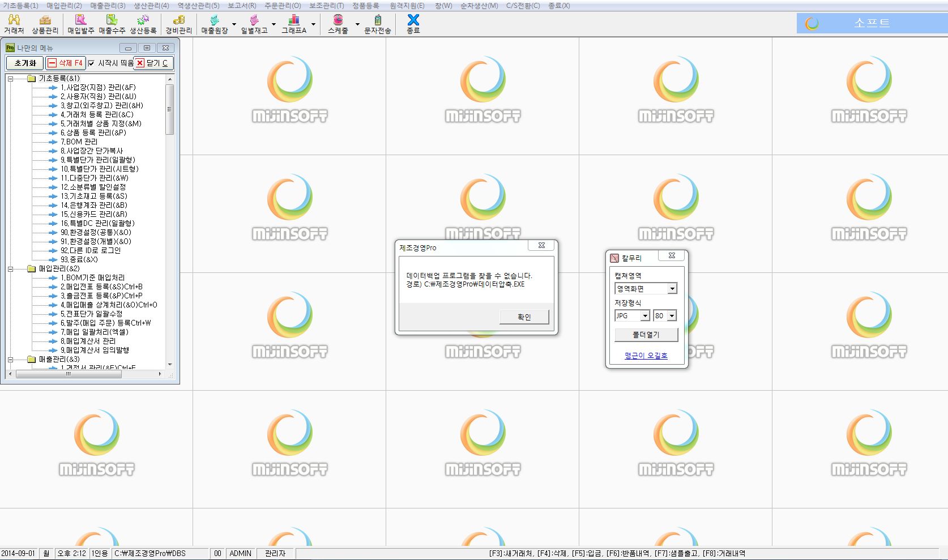The width and height of the screenshot is (948, 560).
Task: Click the tree's horizontal scrollbar thumb
Action: (69, 374)
